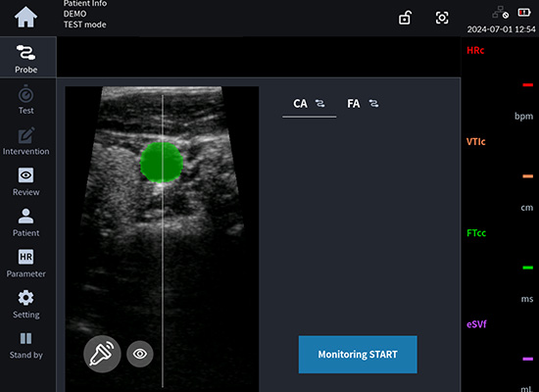Screen dimensions: 539x392
Task: Open the Review section
Action: pos(26,181)
